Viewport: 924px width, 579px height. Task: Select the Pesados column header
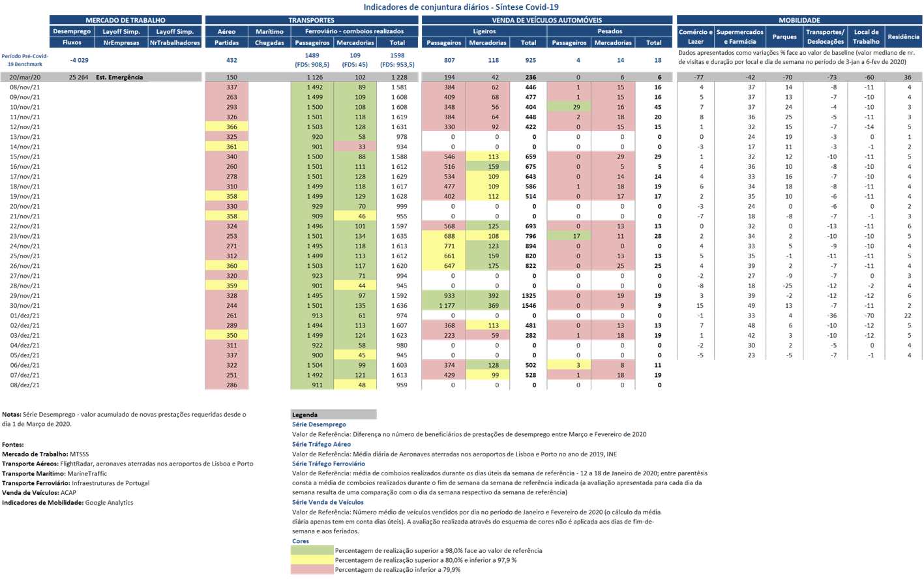(610, 31)
